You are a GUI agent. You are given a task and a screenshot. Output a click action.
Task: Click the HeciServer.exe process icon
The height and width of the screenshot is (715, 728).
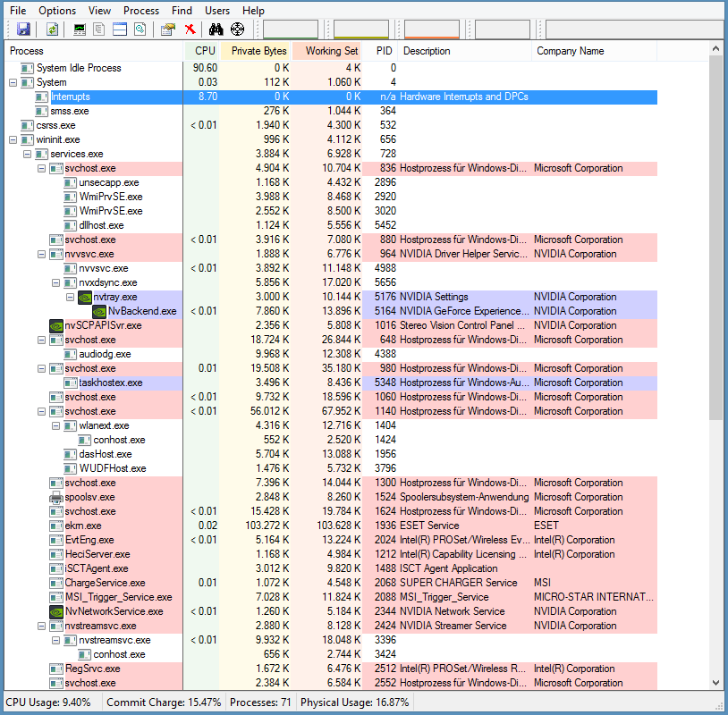(x=56, y=554)
